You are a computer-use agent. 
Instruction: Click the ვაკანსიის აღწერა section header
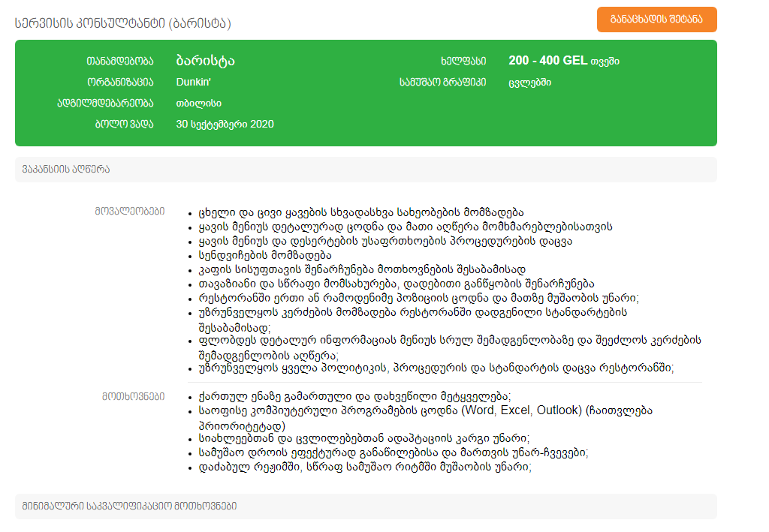click(x=366, y=170)
